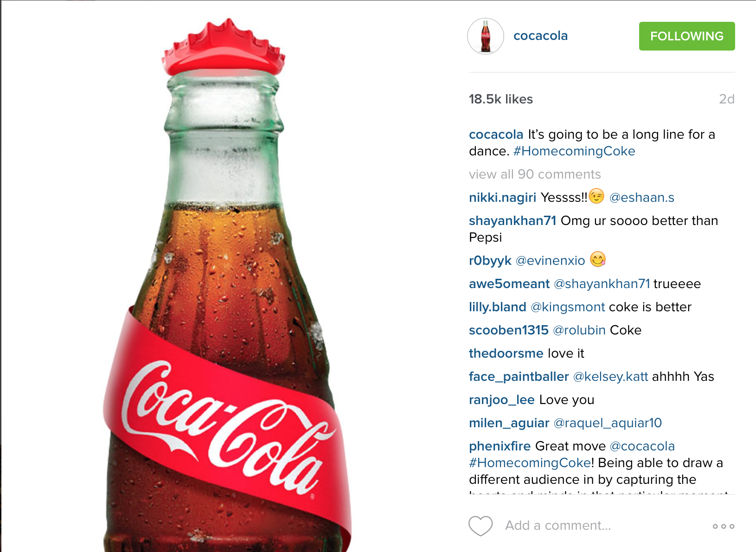The image size is (756, 552).
Task: Toggle the green FOLLOWING button
Action: tap(686, 36)
